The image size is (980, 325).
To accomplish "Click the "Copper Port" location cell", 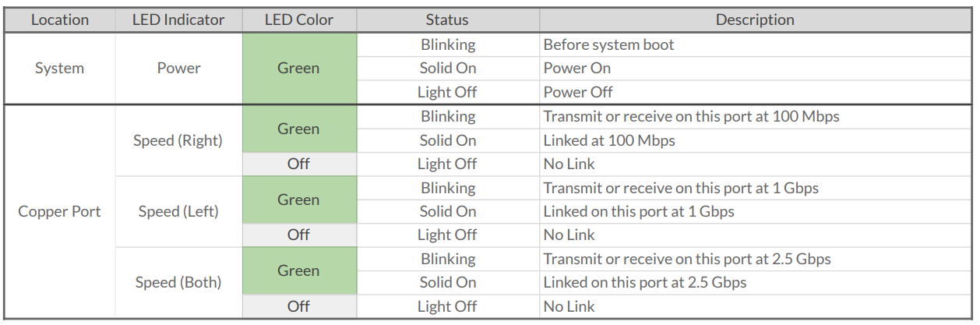I will coord(60,211).
